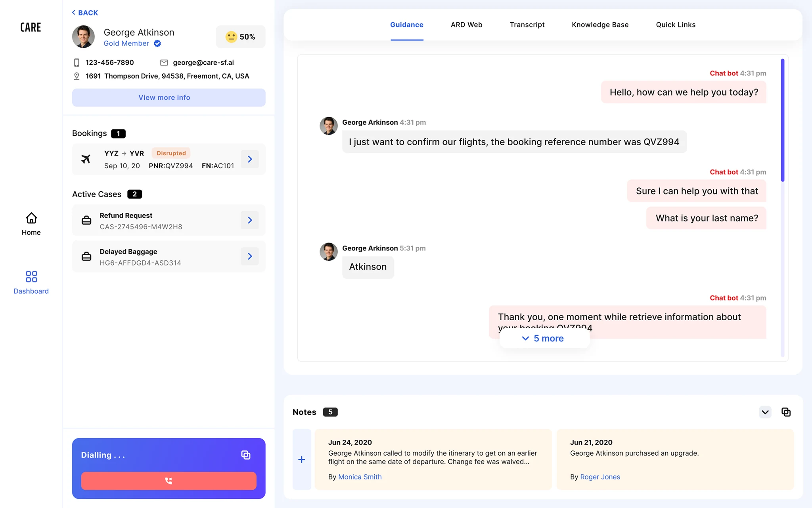This screenshot has width=812, height=508.
Task: Open the Knowledge Base tab
Action: pos(600,25)
